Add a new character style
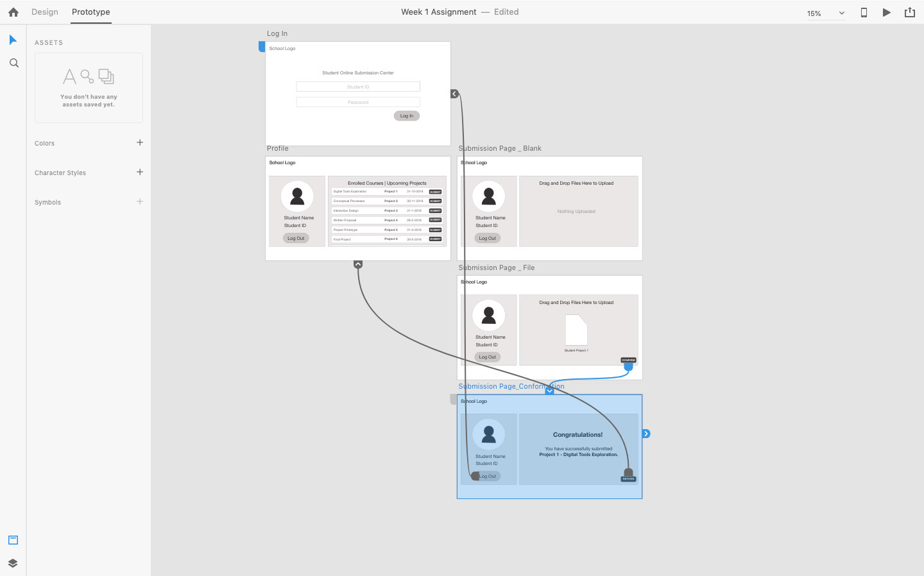Viewport: 924px width, 576px height. coord(140,172)
